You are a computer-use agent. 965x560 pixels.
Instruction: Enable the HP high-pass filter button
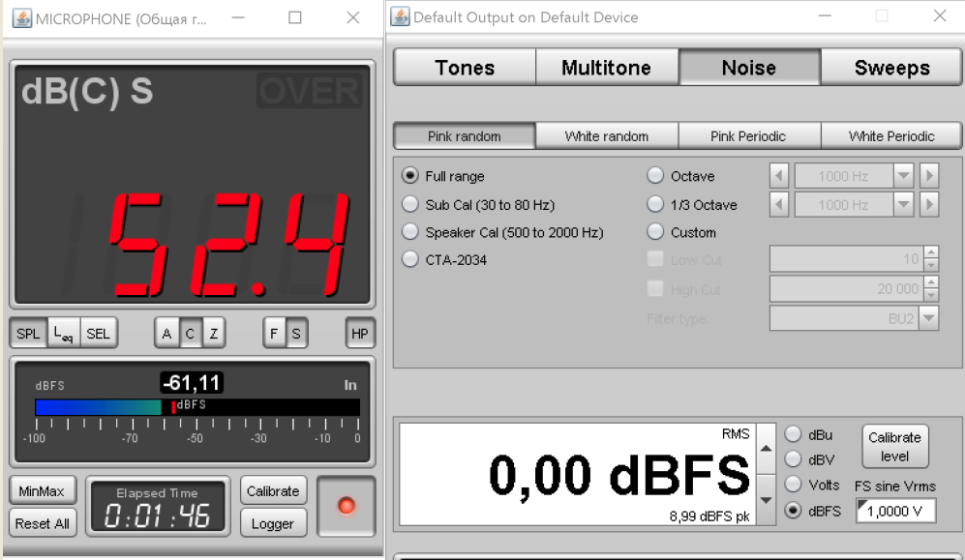(360, 334)
